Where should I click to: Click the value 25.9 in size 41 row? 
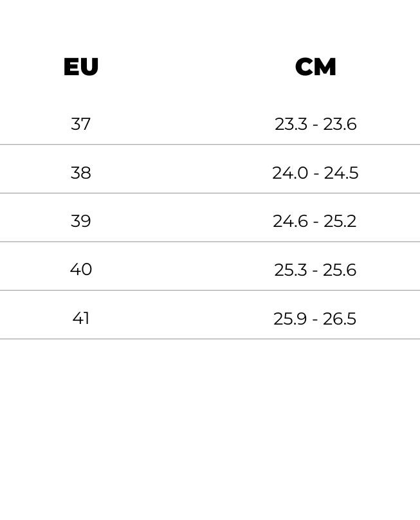(x=290, y=319)
